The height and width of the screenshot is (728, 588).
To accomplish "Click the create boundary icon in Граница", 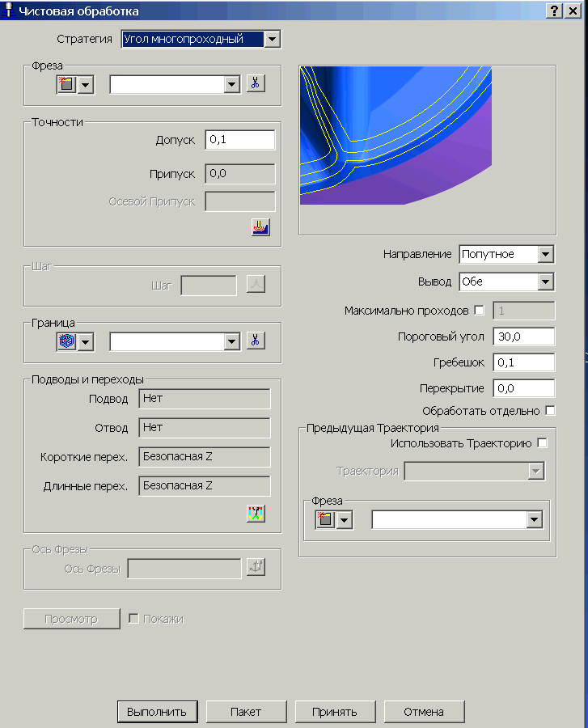I will pos(67,341).
